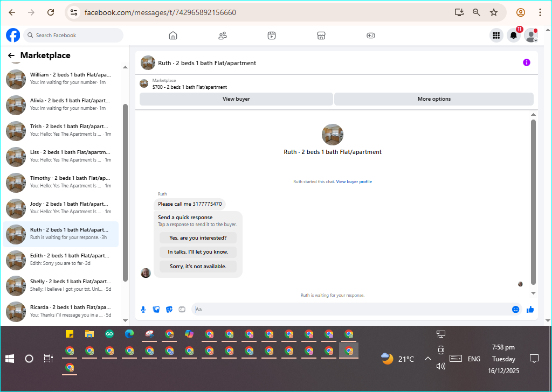Open Trish's conversation in the list
Viewport: 552px width, 392px height.
60,130
